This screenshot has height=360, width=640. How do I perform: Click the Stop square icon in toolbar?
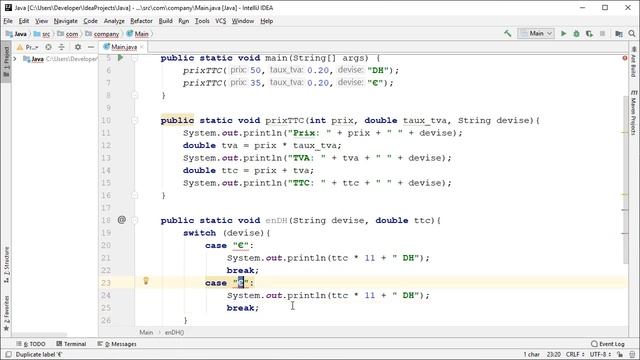(602, 33)
